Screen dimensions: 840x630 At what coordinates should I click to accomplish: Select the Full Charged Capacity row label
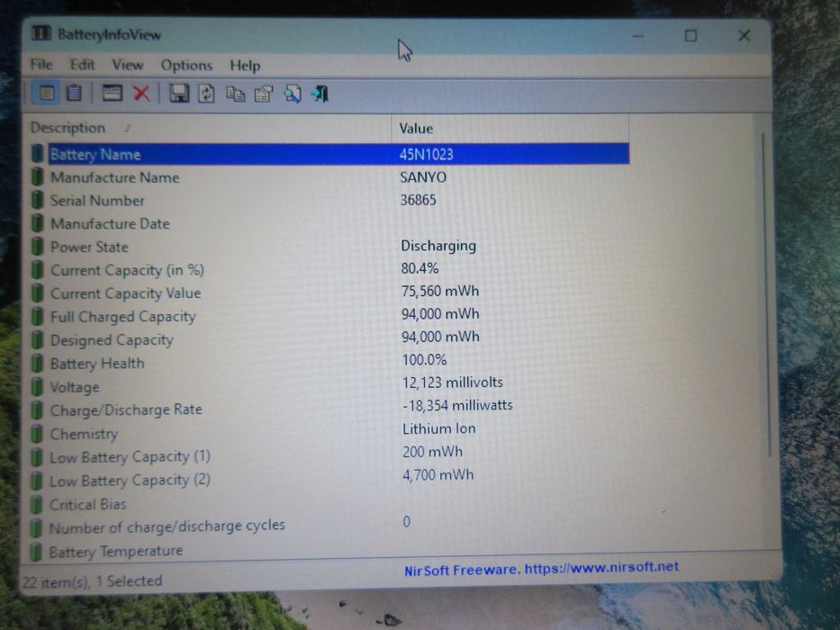122,317
